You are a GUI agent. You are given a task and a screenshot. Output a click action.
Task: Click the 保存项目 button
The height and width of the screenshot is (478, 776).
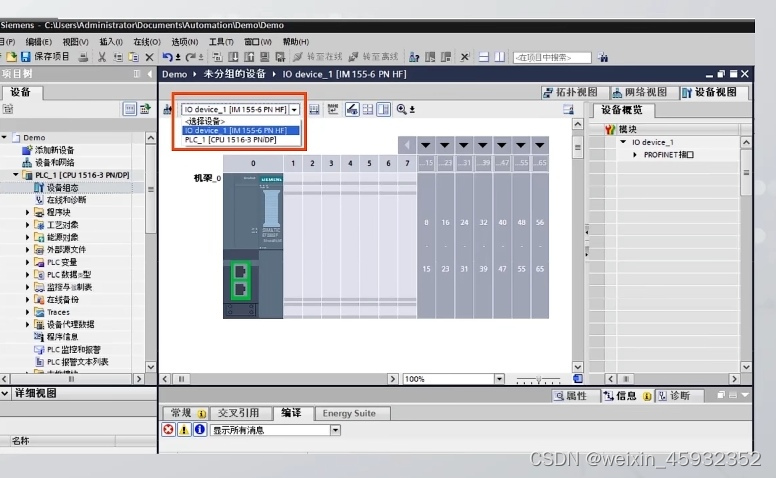coord(45,57)
